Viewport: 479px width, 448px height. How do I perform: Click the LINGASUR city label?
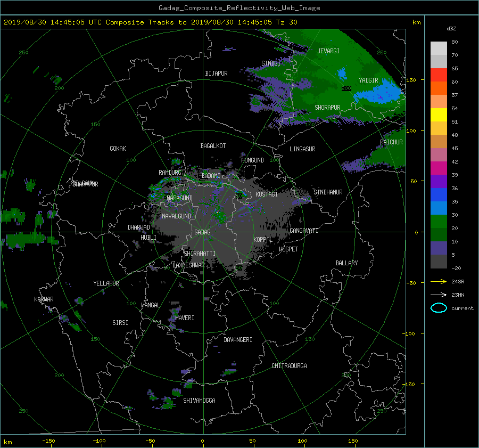tap(302, 149)
